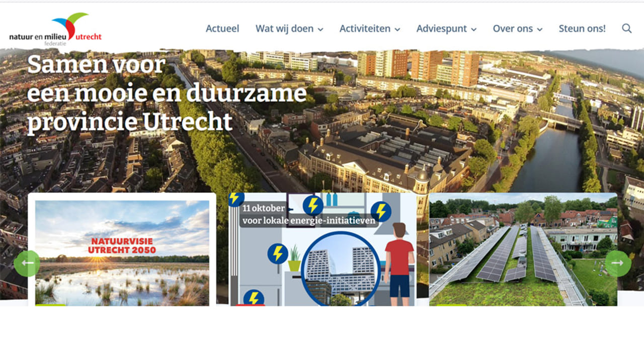Click the 'Samen voor een mooie' headline

click(167, 93)
